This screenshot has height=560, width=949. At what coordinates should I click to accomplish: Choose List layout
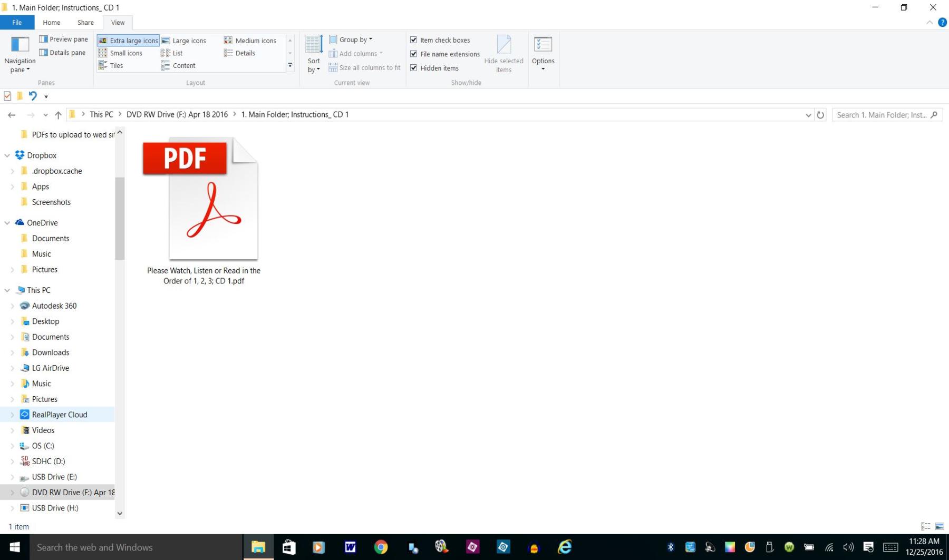click(x=172, y=53)
